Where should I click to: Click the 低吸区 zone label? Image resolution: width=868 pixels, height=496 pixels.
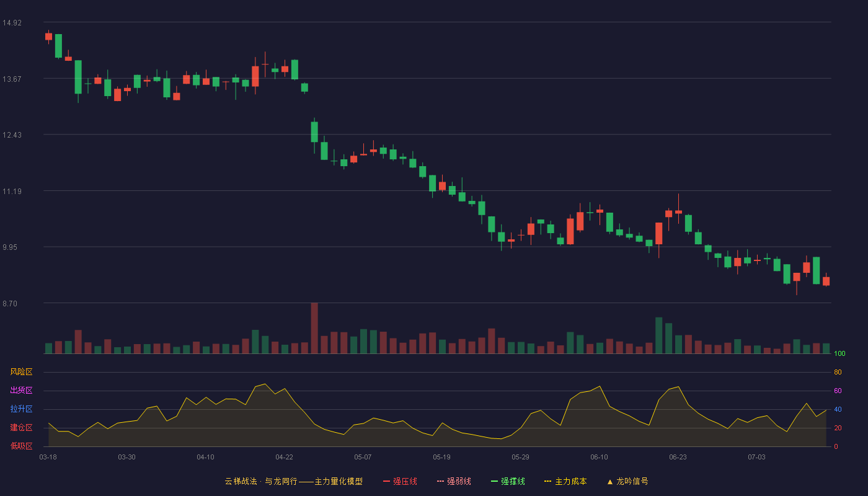click(21, 446)
